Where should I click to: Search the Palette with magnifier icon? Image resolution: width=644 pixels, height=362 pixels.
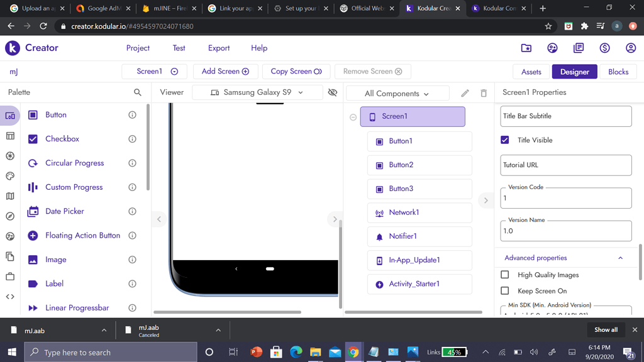138,92
